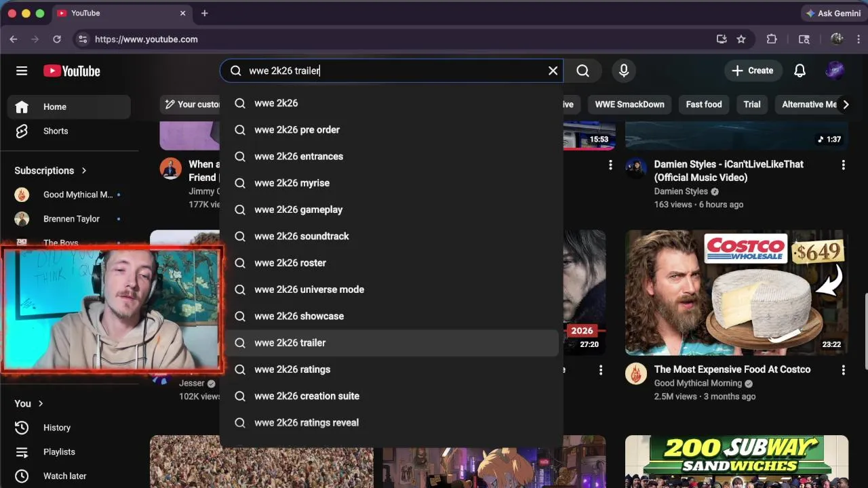Choose the highlighted "wwe 2k26 trailer" suggestion
This screenshot has height=488, width=868.
(x=392, y=343)
